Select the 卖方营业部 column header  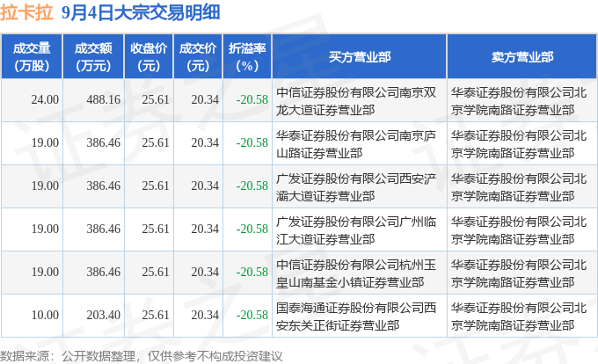point(522,57)
